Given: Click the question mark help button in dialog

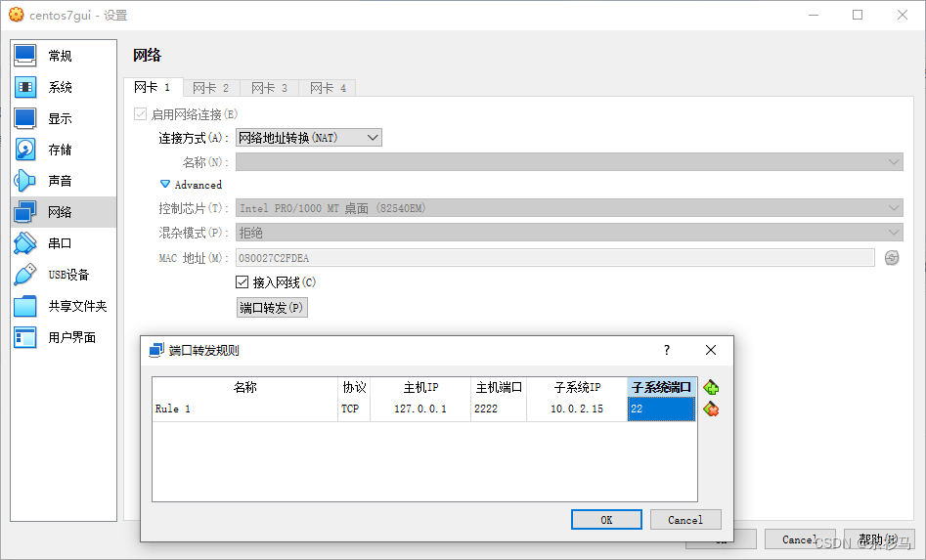Looking at the screenshot, I should 667,350.
